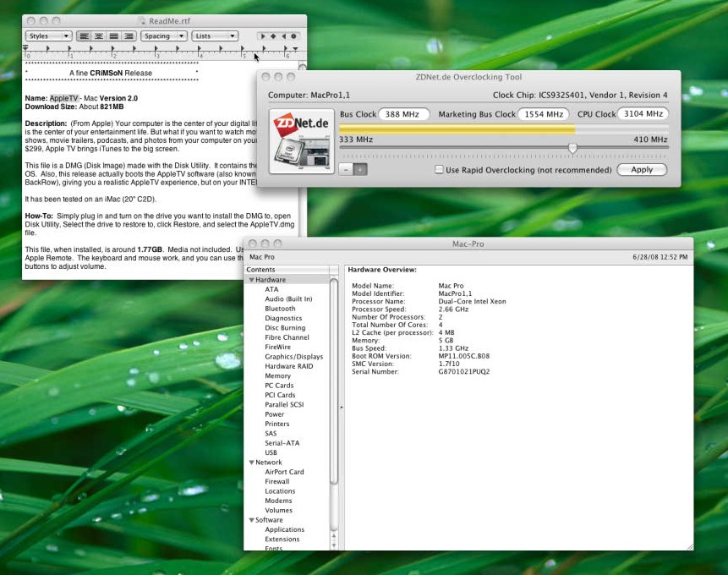Select Firewall under Network
The height and width of the screenshot is (575, 728).
[x=276, y=482]
